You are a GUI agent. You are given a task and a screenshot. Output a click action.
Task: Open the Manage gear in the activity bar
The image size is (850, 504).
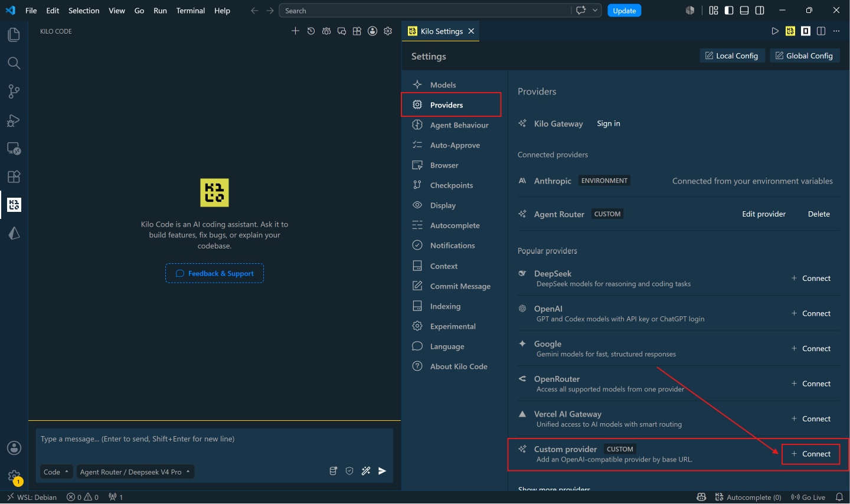coord(14,476)
